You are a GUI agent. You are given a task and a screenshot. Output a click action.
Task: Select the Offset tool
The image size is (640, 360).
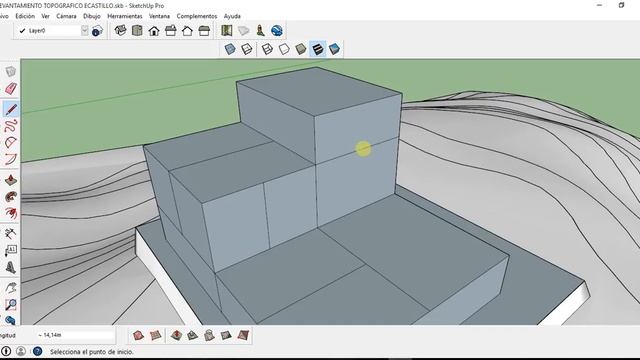(x=11, y=213)
